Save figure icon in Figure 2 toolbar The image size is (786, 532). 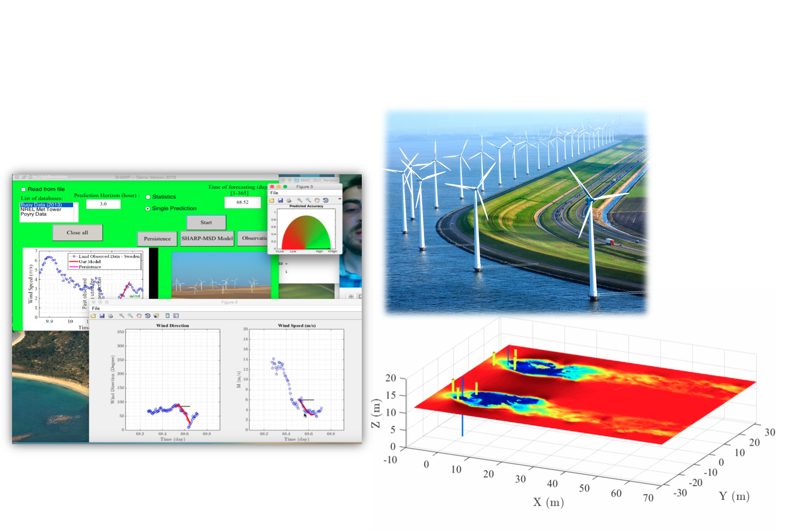(102, 316)
